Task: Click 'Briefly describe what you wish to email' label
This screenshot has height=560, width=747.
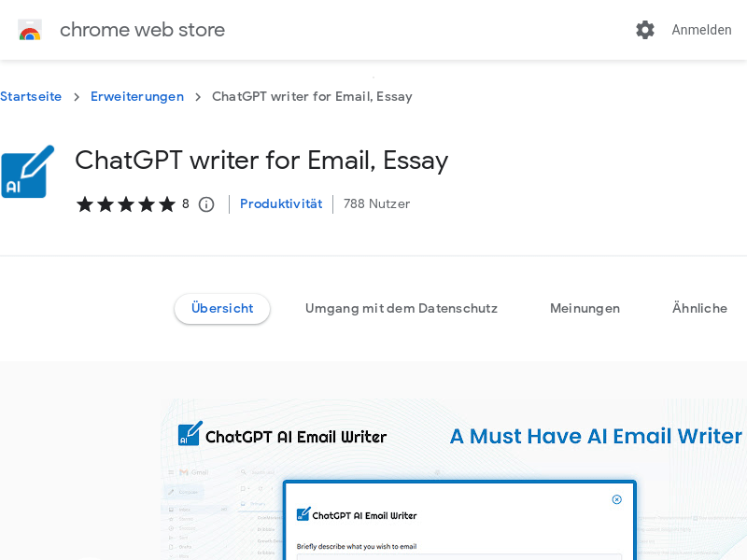Action: tap(357, 546)
